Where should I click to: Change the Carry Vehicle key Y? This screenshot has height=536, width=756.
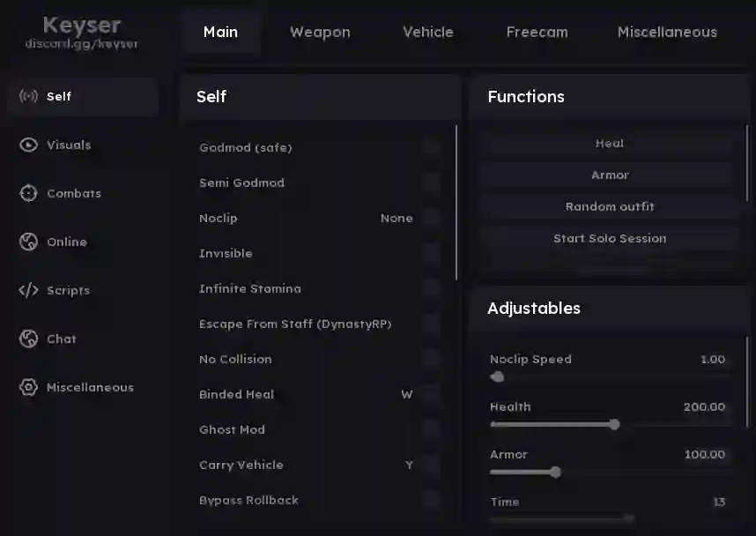click(x=409, y=465)
